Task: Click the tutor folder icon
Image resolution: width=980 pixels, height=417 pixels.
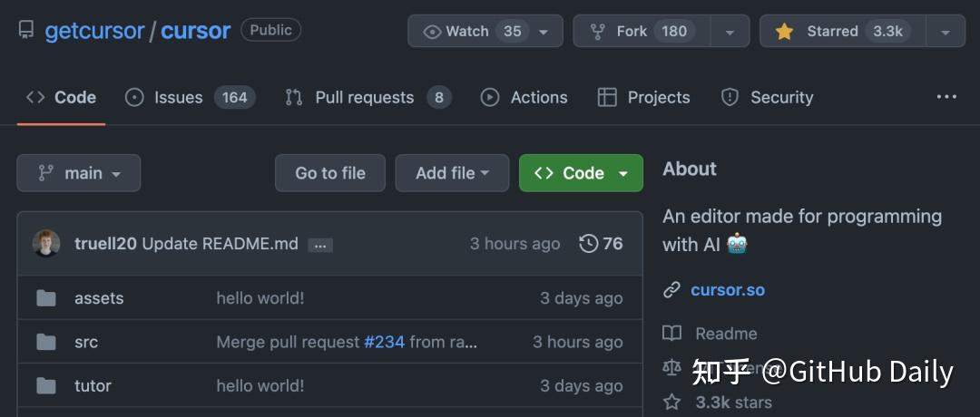Action: [x=46, y=385]
